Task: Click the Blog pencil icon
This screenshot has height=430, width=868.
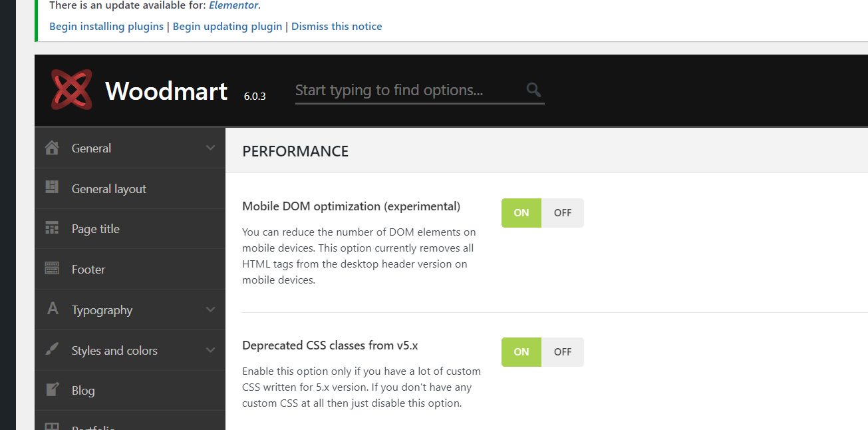Action: 52,390
